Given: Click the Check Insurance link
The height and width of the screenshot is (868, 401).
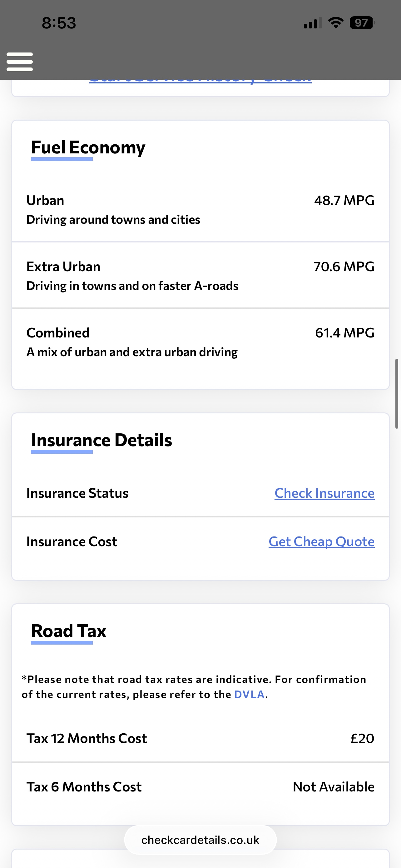Looking at the screenshot, I should click(x=324, y=493).
